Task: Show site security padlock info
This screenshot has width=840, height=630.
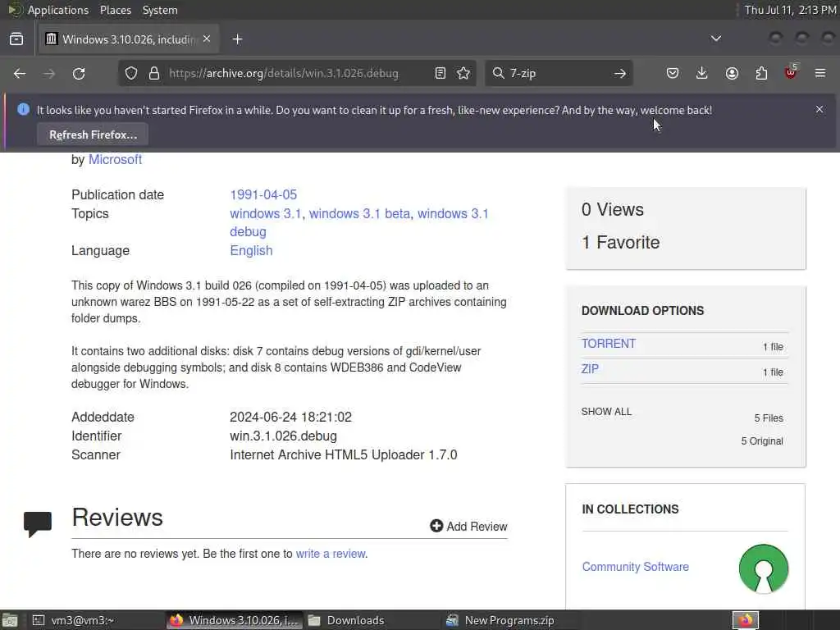Action: (x=154, y=73)
